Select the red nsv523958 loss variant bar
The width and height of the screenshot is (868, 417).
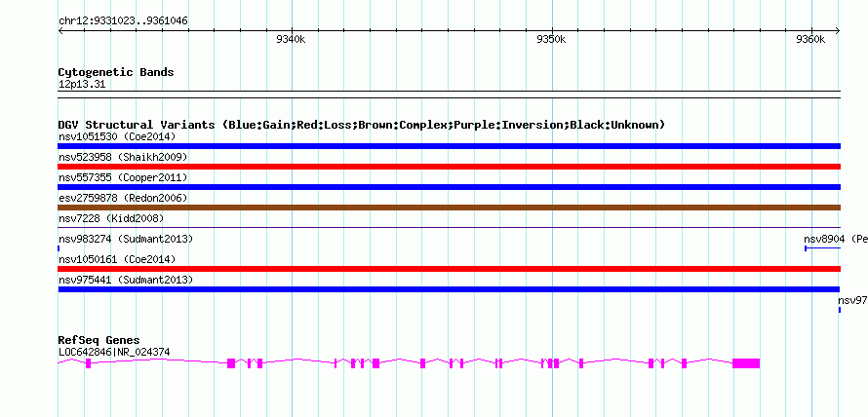pyautogui.click(x=449, y=167)
